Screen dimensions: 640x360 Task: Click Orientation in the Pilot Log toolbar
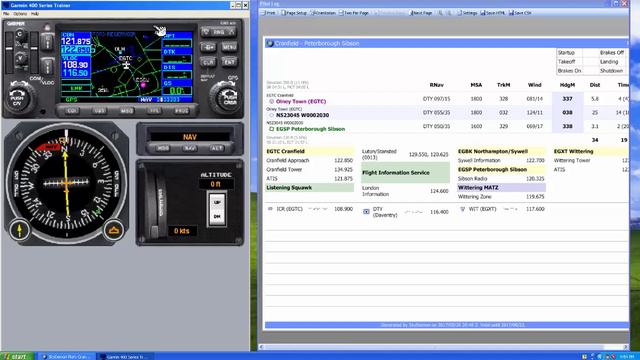(324, 13)
